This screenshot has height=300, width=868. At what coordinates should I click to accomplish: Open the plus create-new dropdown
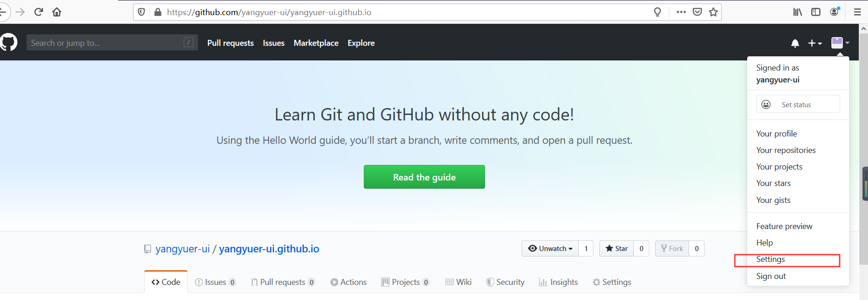(x=815, y=43)
